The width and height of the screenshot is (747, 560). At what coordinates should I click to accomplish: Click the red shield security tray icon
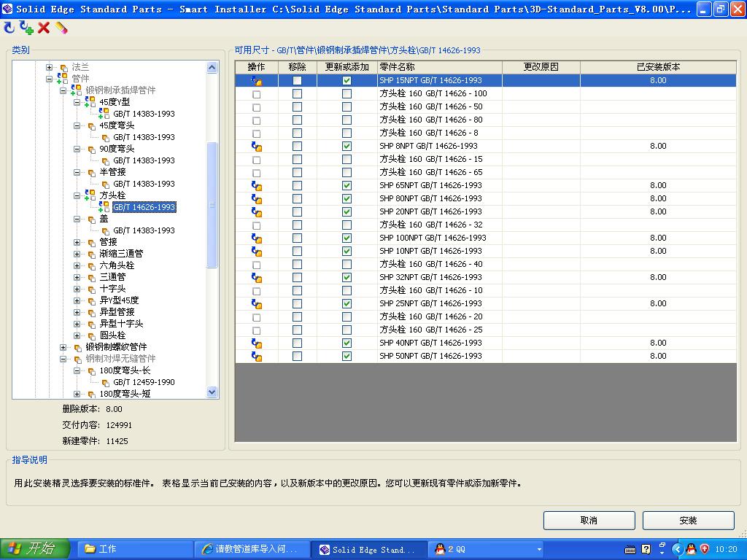705,549
